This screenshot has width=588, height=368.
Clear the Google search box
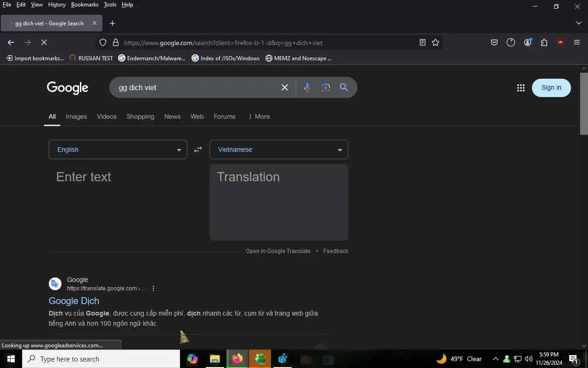tap(285, 87)
